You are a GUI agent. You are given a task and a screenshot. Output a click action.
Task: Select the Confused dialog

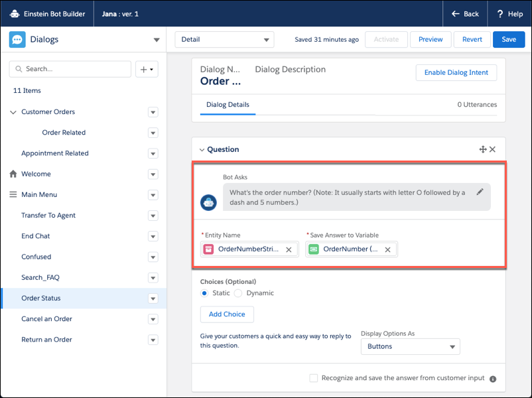click(36, 257)
